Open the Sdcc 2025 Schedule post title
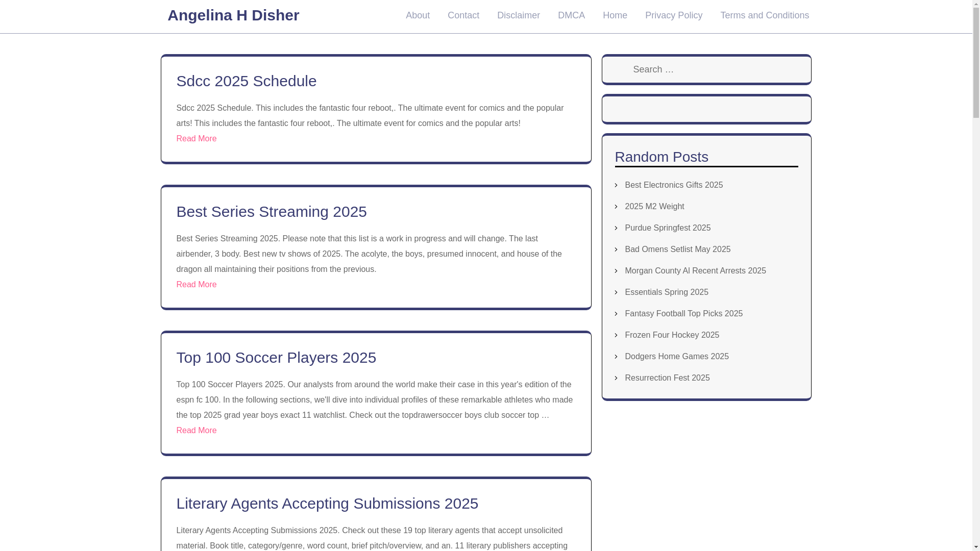The image size is (980, 551). [x=247, y=81]
